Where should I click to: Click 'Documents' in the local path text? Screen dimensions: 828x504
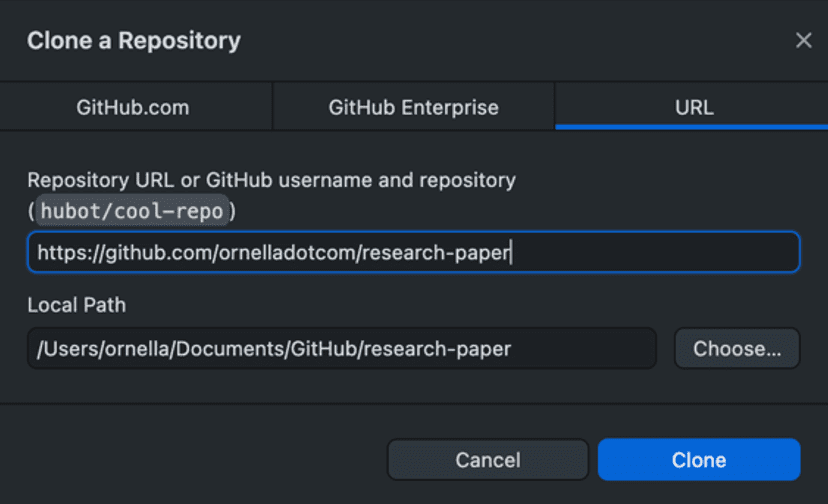coord(230,349)
